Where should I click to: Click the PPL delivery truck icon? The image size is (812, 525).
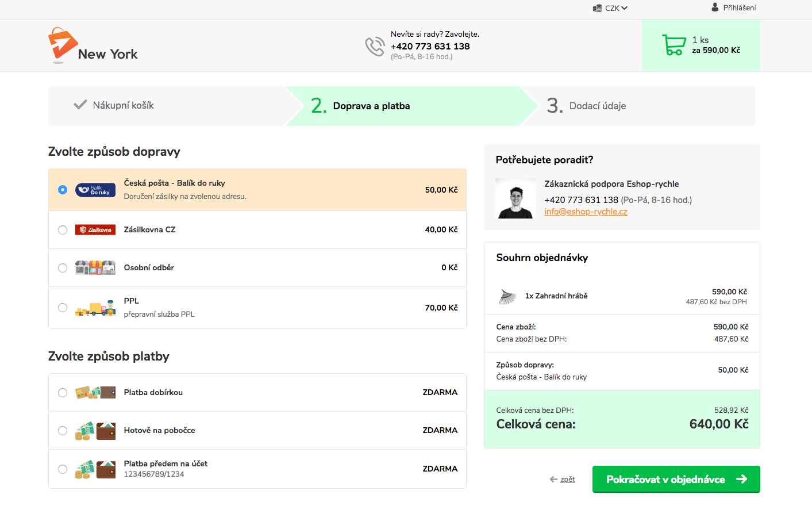click(95, 309)
